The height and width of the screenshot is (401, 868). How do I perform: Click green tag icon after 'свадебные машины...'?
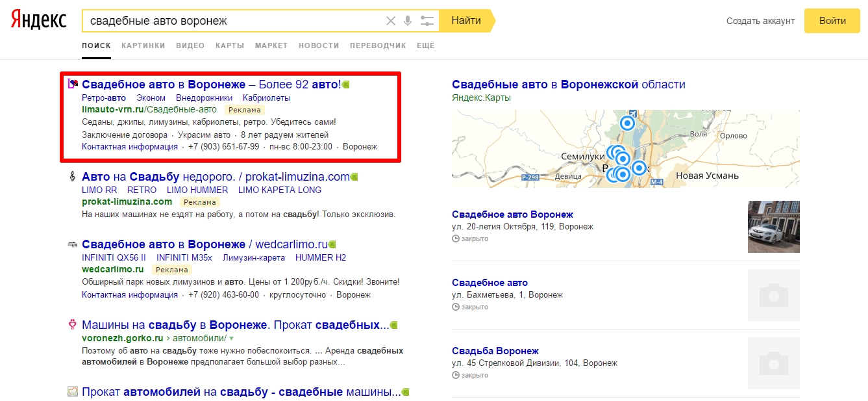click(405, 393)
